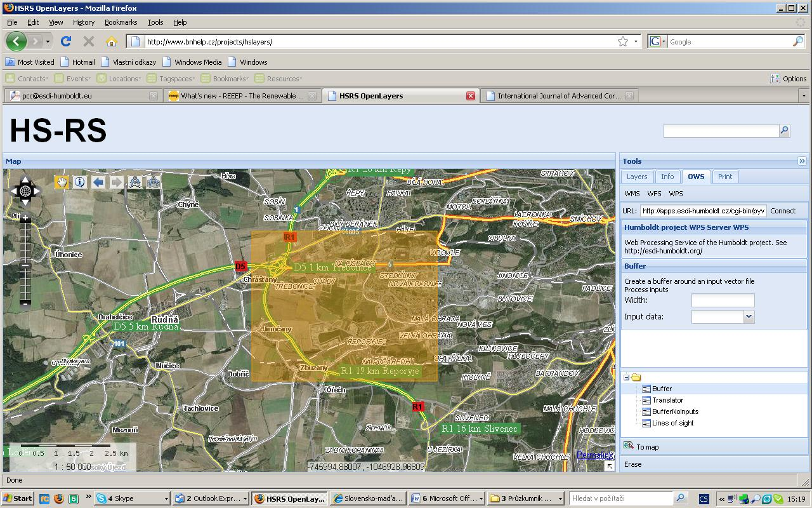Open search engine selector dropdown
The height and width of the screenshot is (508, 812).
(658, 41)
